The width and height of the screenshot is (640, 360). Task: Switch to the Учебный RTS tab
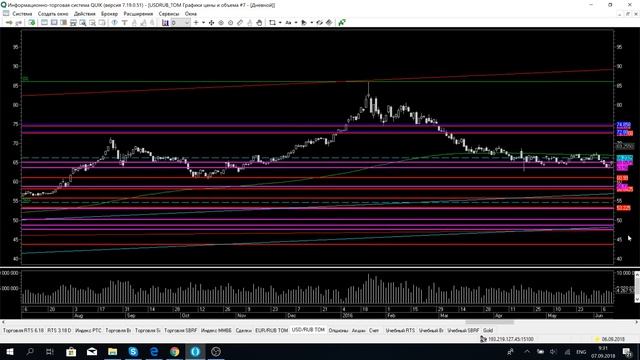click(400, 330)
